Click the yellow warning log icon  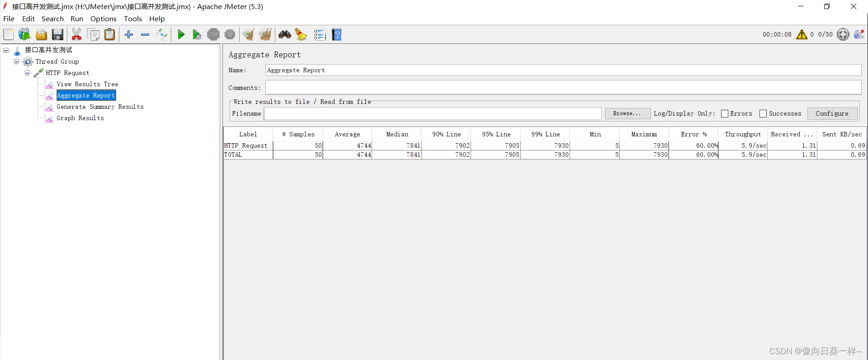pyautogui.click(x=802, y=34)
